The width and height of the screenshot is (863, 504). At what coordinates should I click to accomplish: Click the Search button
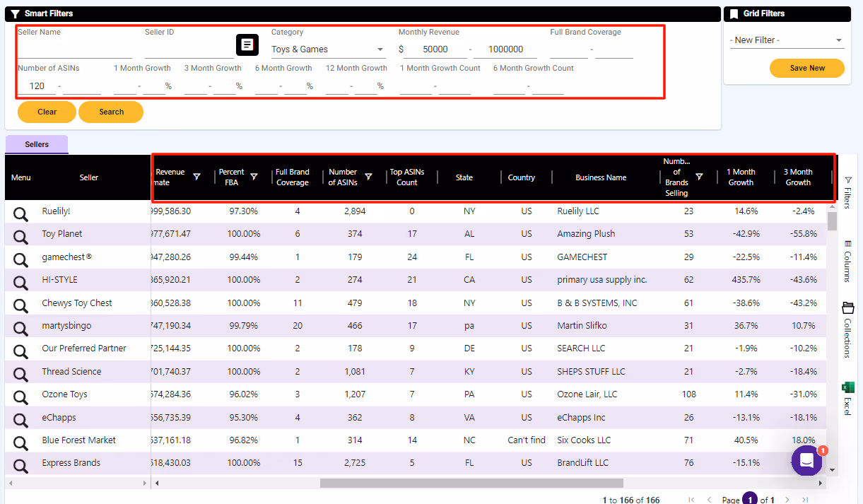point(111,112)
